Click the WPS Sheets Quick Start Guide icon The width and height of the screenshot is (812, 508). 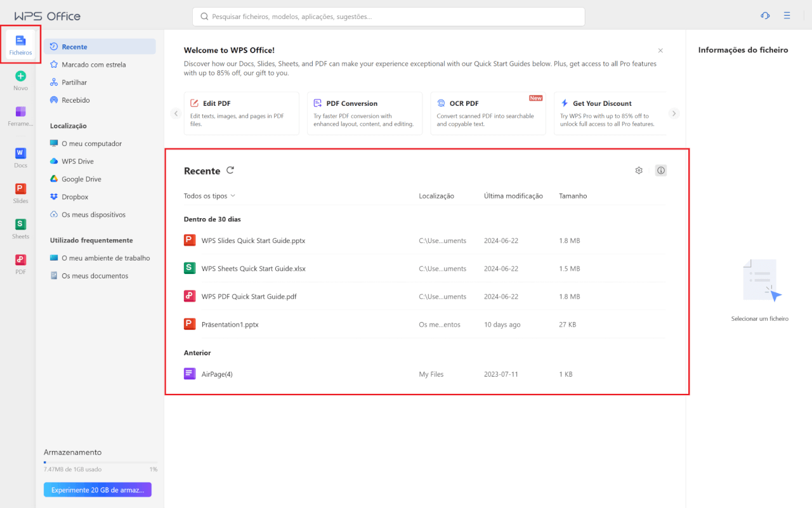[x=190, y=268]
